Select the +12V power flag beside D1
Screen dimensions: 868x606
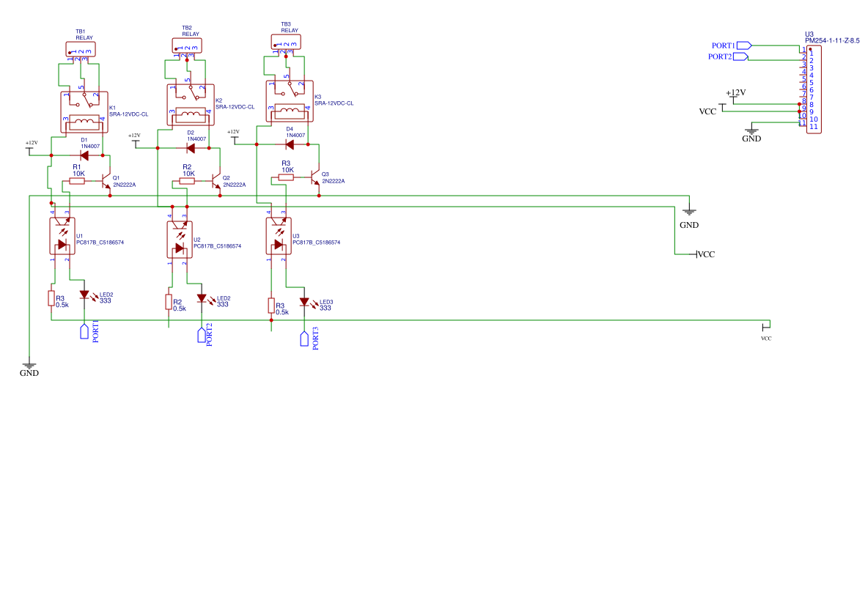pyautogui.click(x=30, y=149)
